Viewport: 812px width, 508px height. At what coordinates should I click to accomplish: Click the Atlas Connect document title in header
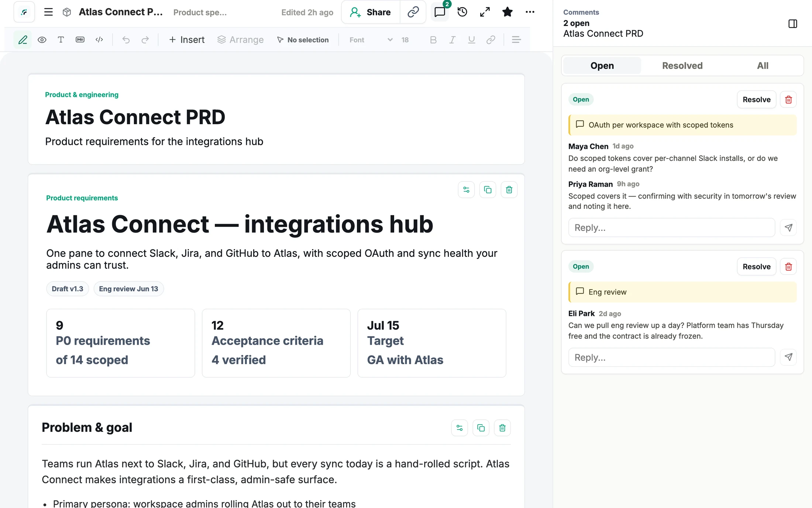121,12
